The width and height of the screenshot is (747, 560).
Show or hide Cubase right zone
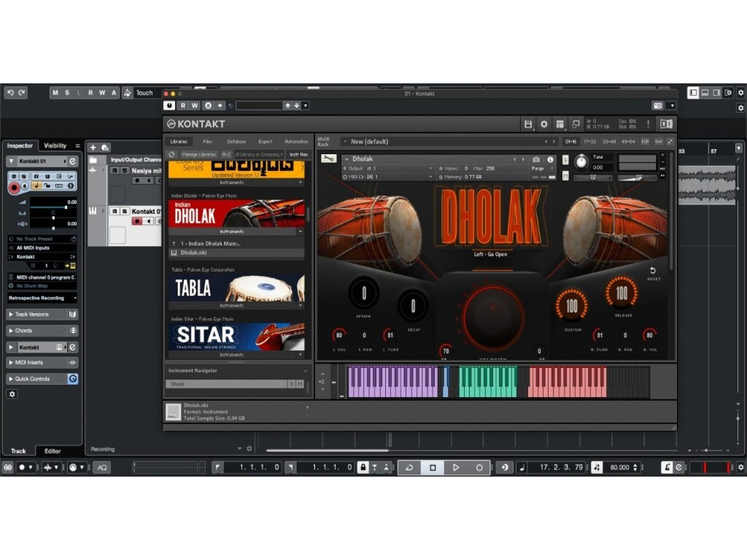(x=716, y=93)
